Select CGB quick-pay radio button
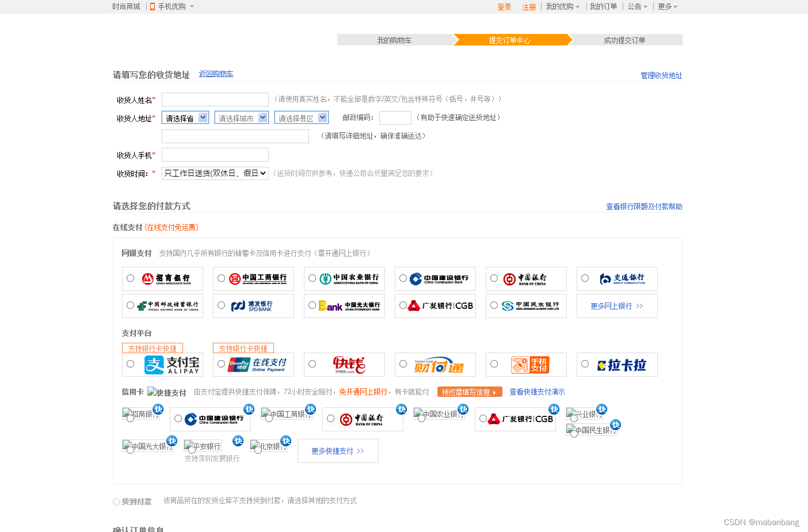Image resolution: width=808 pixels, height=532 pixels. click(483, 419)
